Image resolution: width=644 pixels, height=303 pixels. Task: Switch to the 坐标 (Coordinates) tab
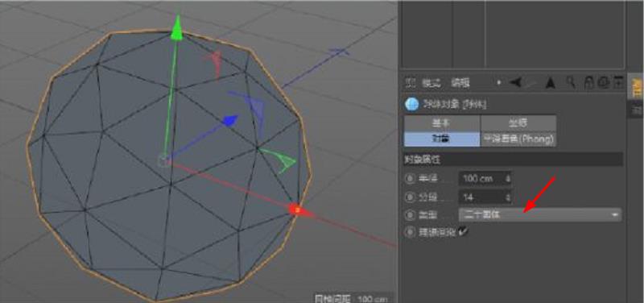tap(518, 123)
